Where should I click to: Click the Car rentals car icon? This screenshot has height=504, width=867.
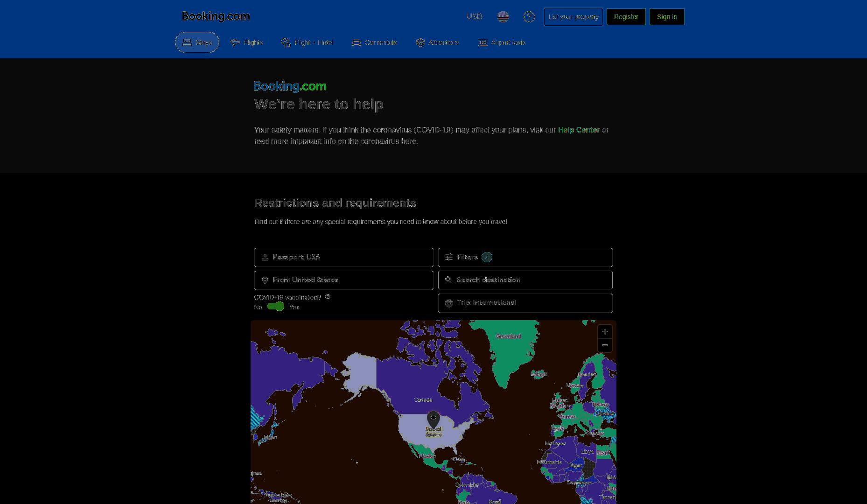(x=357, y=42)
